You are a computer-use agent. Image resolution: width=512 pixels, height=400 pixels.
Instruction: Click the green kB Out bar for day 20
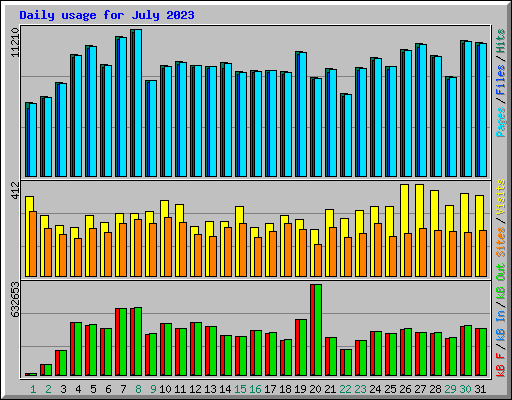point(318,330)
